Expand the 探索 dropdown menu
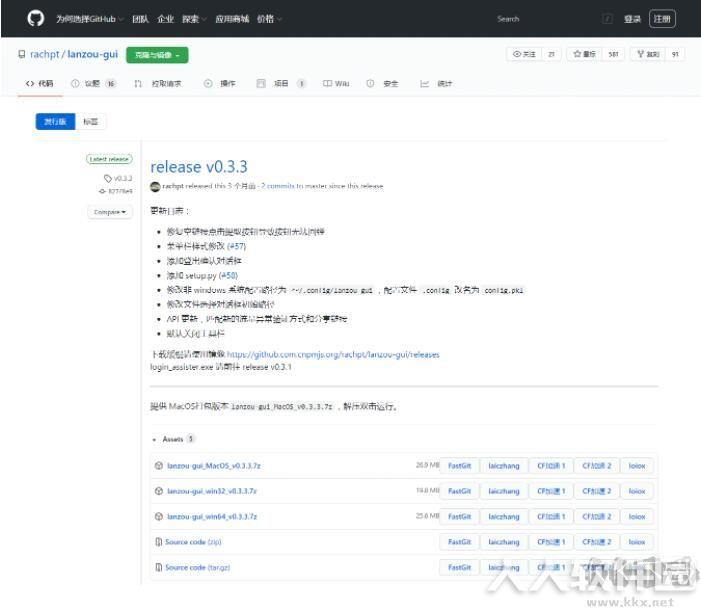This screenshot has height=609, width=701. (x=194, y=19)
